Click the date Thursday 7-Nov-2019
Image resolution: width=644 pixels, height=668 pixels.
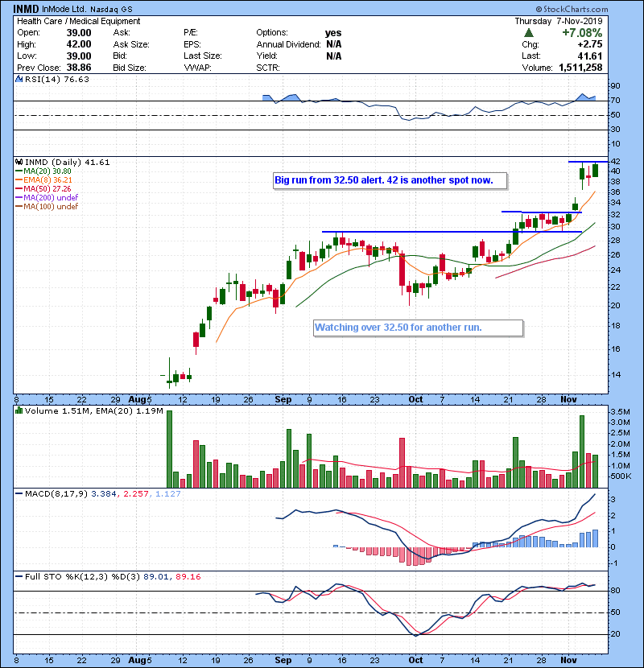(x=559, y=21)
